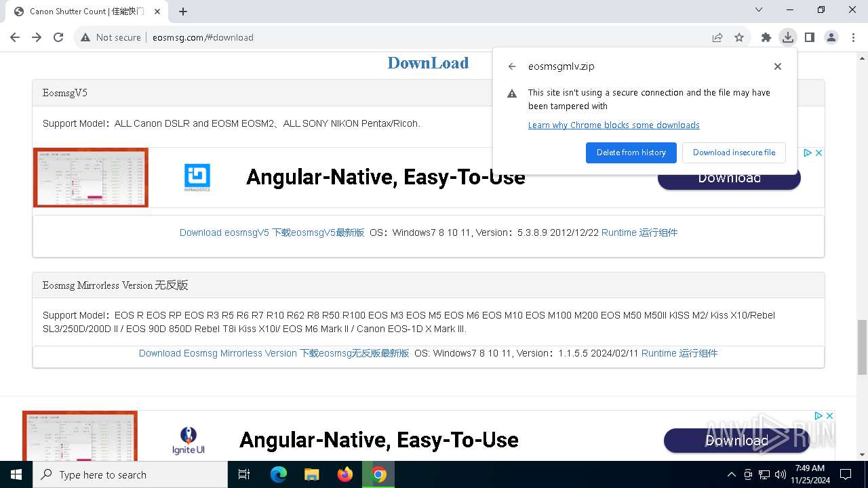Close the eosmsgmlv.zip download popup

(778, 66)
